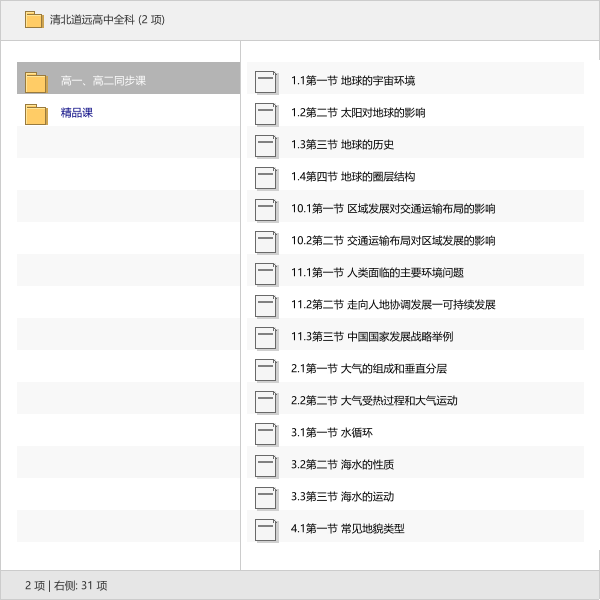Click the file icon for 1.3第三节 地球的历史
Image resolution: width=600 pixels, height=600 pixels.
point(265,145)
